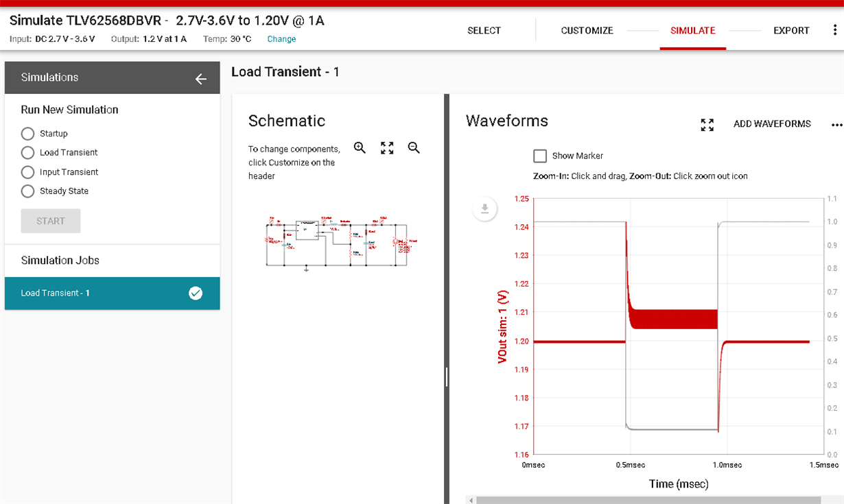
Task: Click the Input DC 2.7 V - 3.6 V text
Action: 52,39
